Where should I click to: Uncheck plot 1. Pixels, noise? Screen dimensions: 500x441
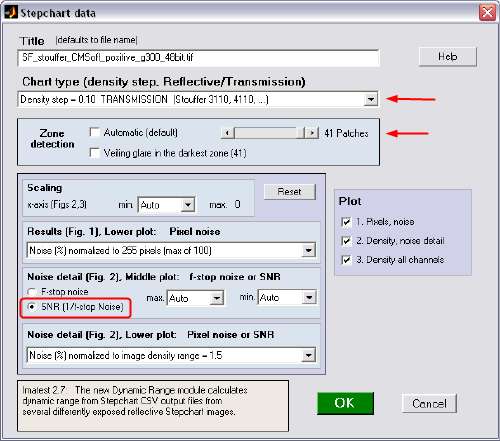click(346, 222)
